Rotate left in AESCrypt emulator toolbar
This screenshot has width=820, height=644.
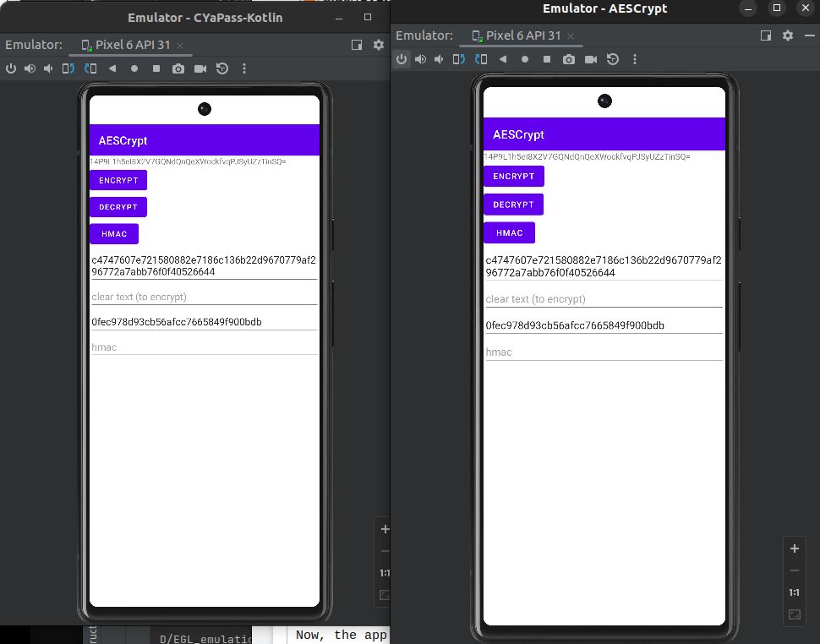(459, 59)
